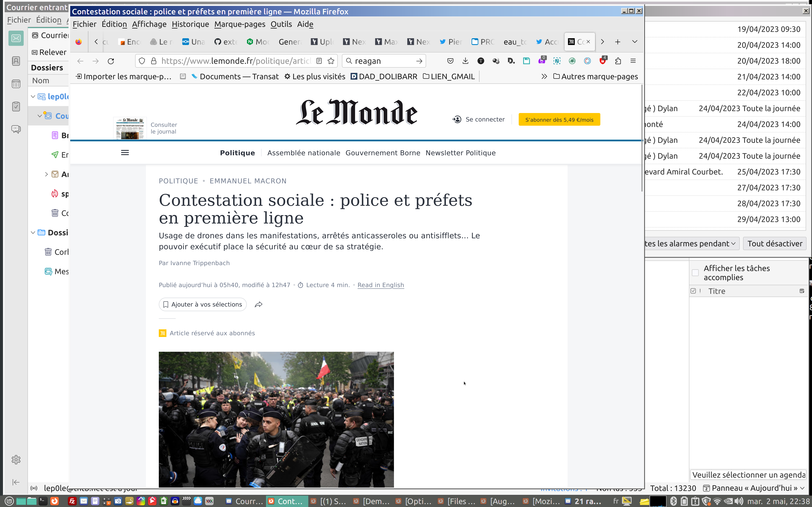Open Firefox downloads arrow icon
Viewport: 812px width, 507px height.
coord(465,61)
